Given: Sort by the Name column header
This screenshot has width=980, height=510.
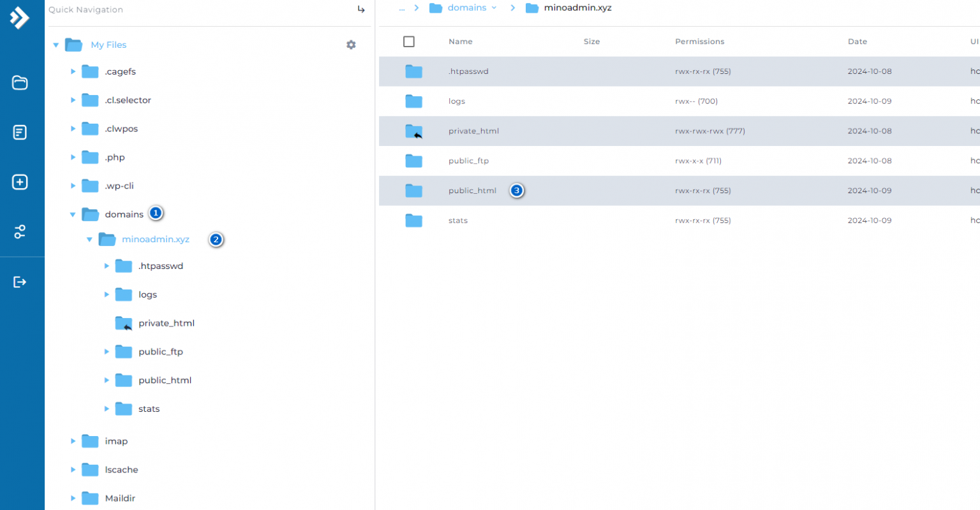Looking at the screenshot, I should click(461, 41).
